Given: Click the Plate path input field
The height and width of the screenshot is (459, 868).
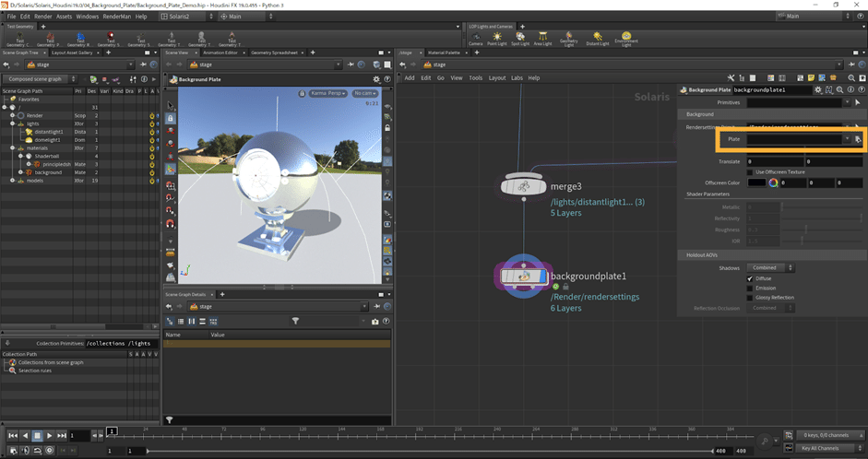Looking at the screenshot, I should pyautogui.click(x=794, y=138).
